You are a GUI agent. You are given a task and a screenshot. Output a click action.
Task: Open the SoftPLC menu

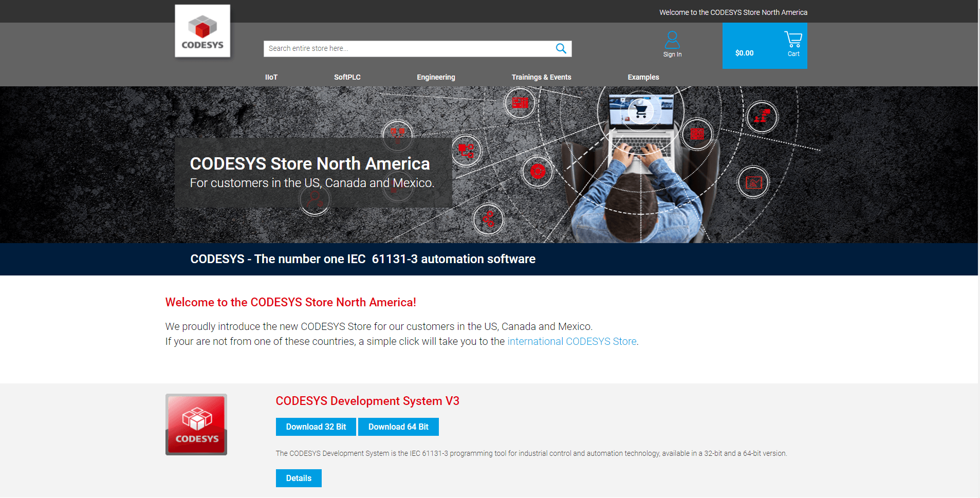(x=347, y=77)
